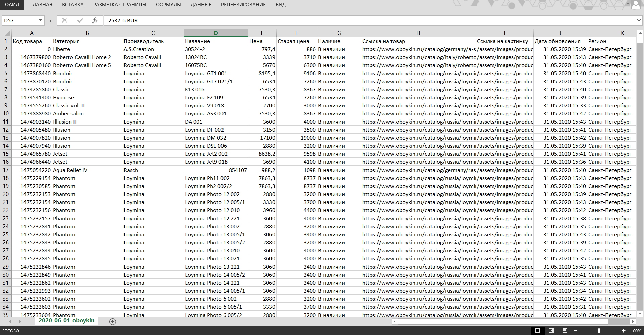Click cell Loymina Photo 14 221
The image size is (644, 335).
click(x=216, y=283)
